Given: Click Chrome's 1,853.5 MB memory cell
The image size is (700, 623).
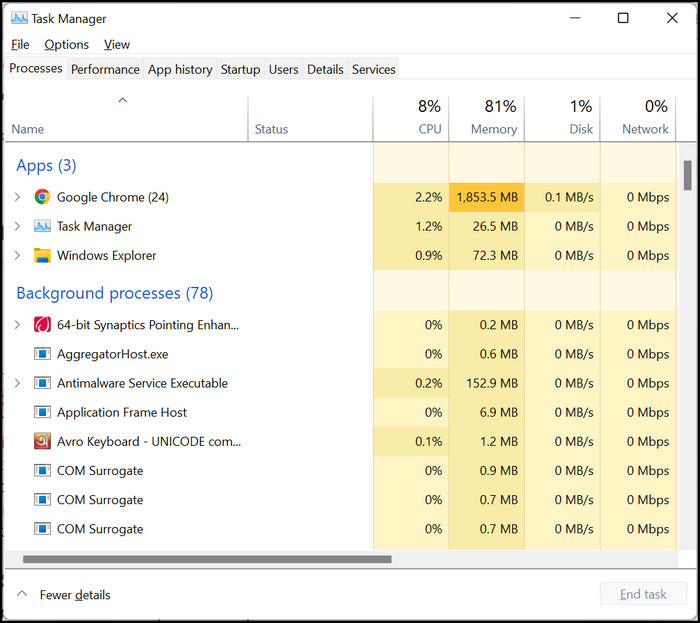Looking at the screenshot, I should click(x=487, y=197).
